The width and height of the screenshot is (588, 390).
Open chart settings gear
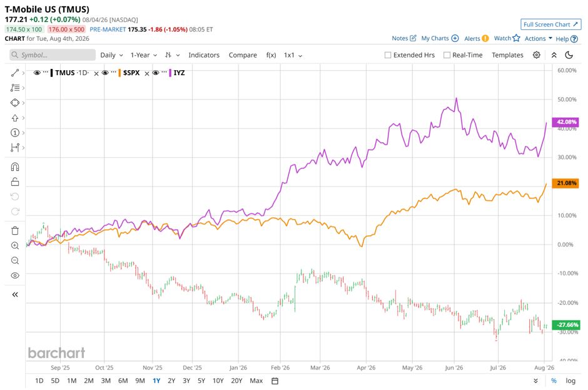coord(537,55)
